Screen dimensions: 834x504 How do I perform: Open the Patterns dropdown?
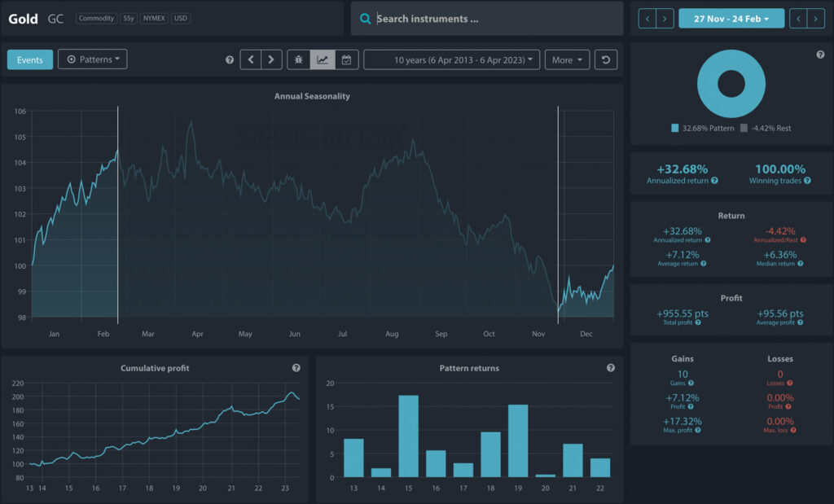[92, 59]
